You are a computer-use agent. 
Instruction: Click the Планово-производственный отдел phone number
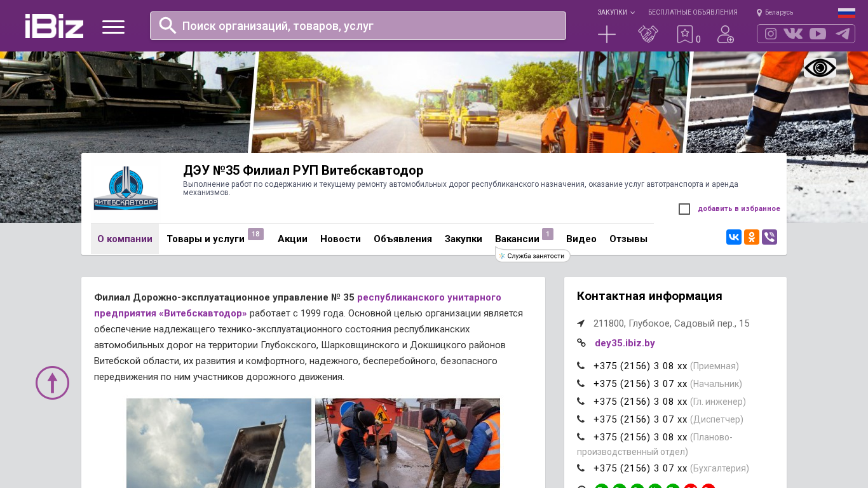(x=640, y=437)
